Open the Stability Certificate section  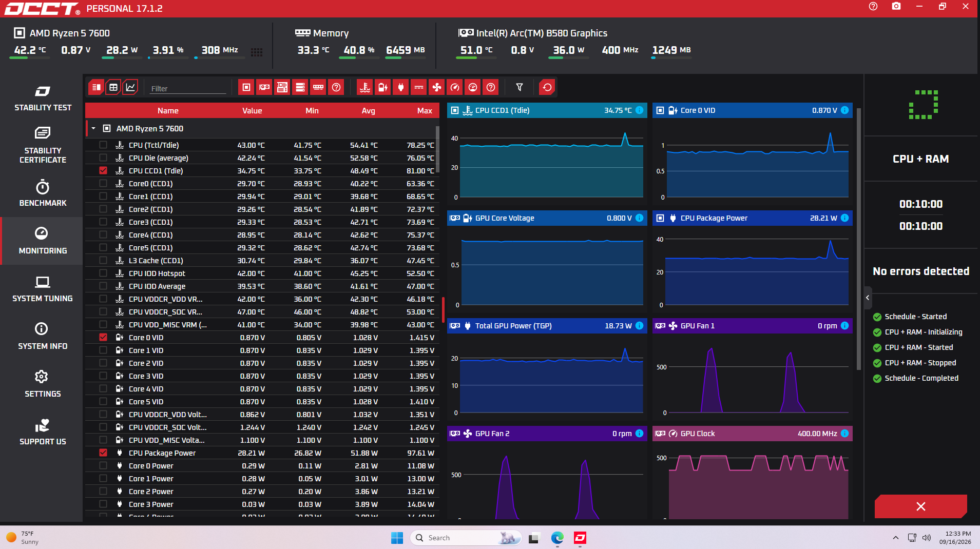point(43,145)
